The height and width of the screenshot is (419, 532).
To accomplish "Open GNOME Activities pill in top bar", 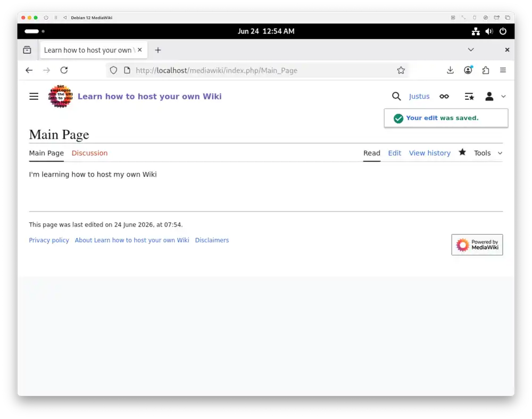I will tap(31, 31).
